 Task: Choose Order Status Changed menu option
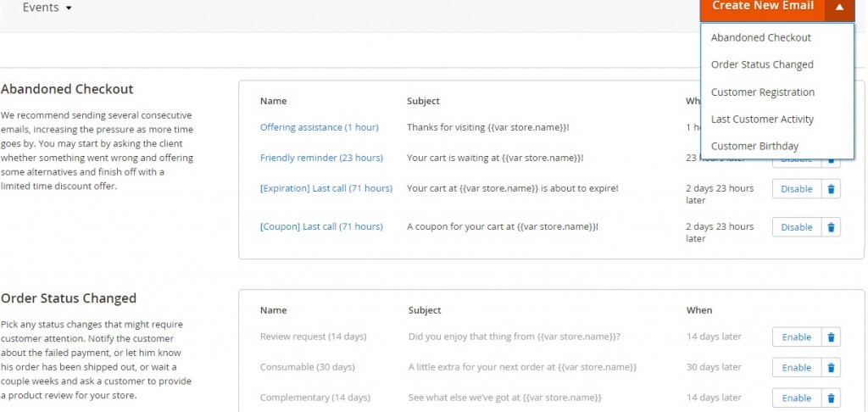pos(762,64)
